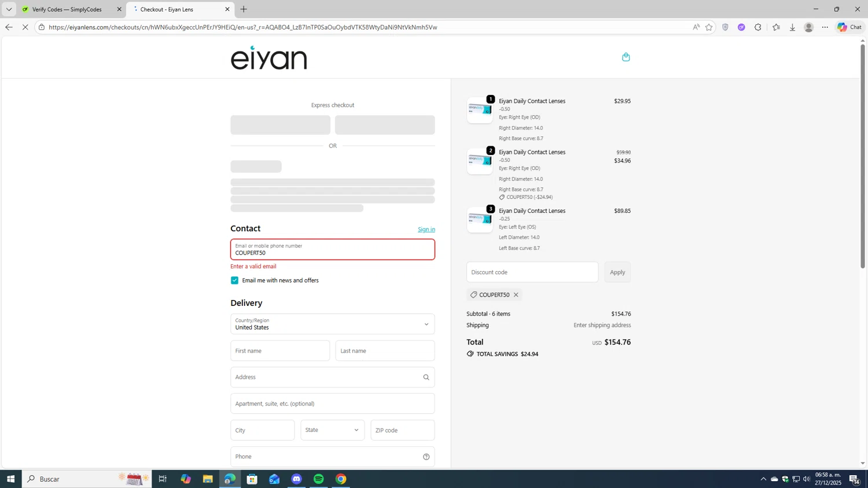Open the Copilot Chat button
Screen dimensions: 868x488
point(849,27)
